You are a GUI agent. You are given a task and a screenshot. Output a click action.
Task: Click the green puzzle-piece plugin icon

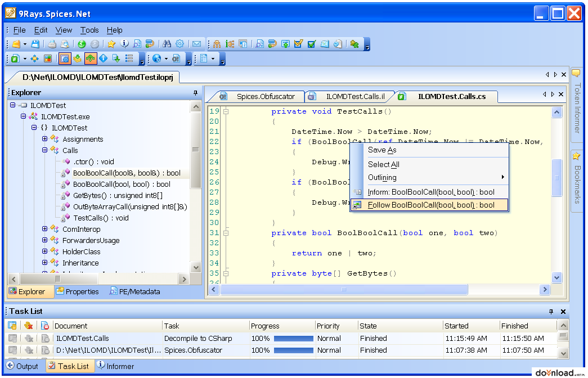click(354, 44)
